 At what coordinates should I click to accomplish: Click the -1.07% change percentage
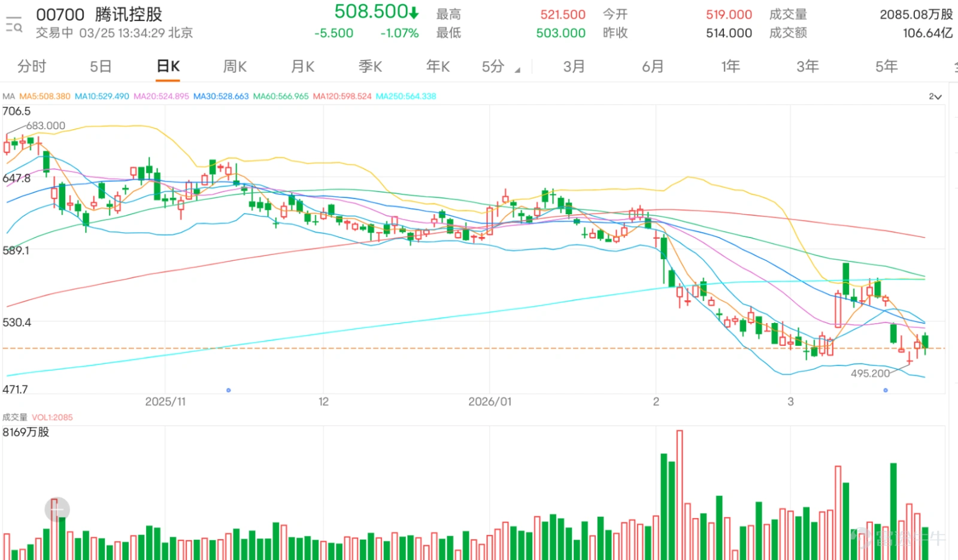click(399, 34)
